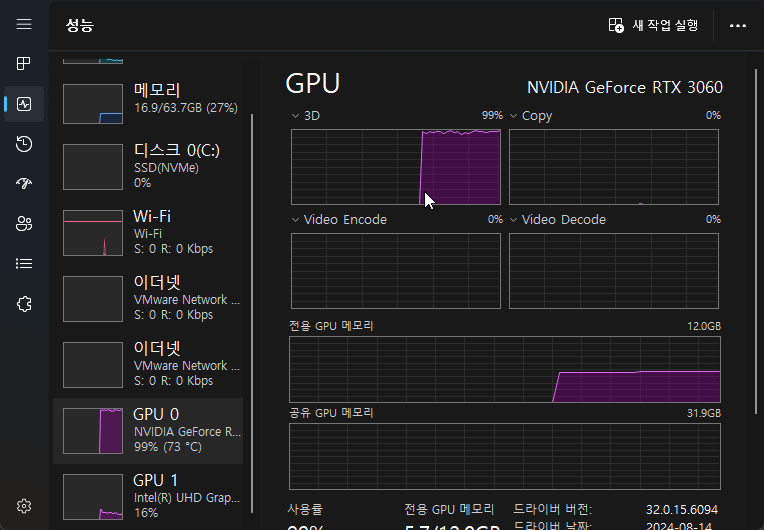
Task: Click the 공유 GPU 메모리 graph
Action: [505, 456]
